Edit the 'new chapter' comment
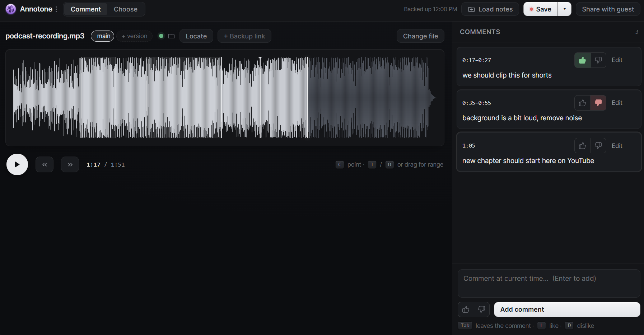The width and height of the screenshot is (644, 335). tap(617, 146)
